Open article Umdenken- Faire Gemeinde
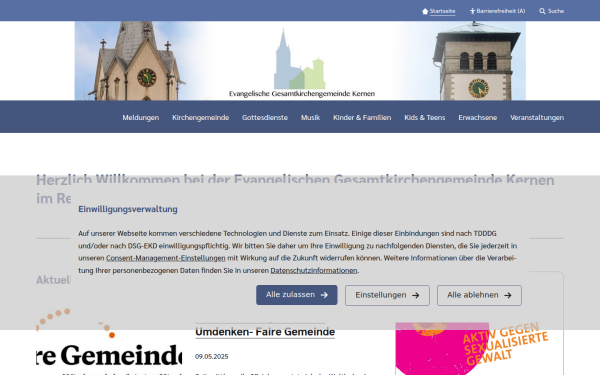The width and height of the screenshot is (600, 375). [x=265, y=332]
